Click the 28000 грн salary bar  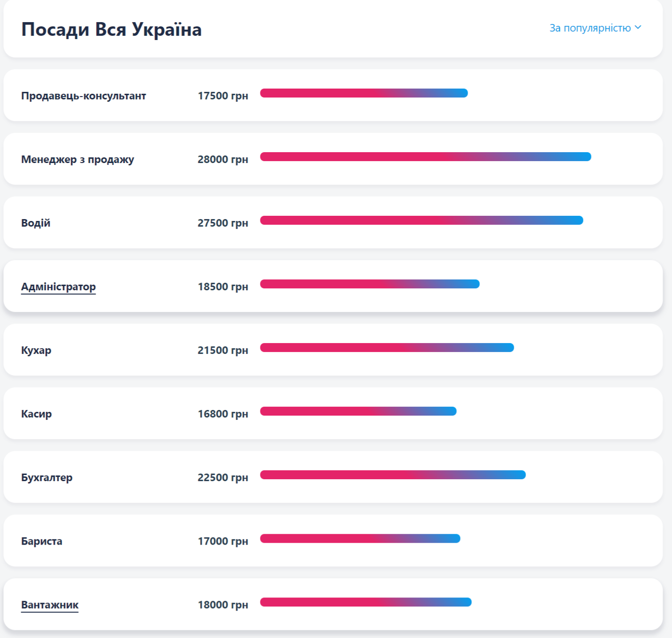425,157
